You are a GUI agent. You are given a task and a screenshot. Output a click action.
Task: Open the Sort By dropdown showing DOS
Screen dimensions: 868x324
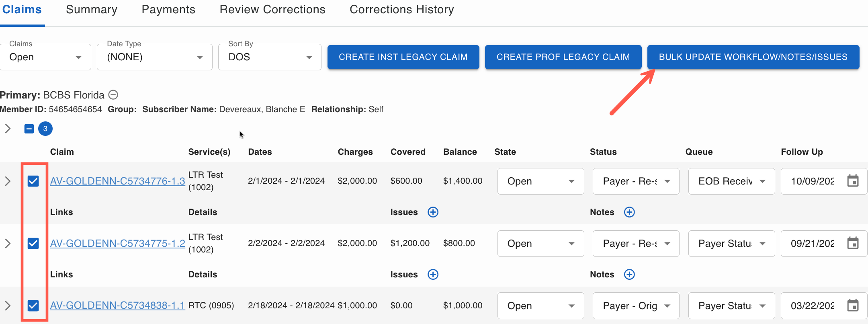pyautogui.click(x=269, y=57)
